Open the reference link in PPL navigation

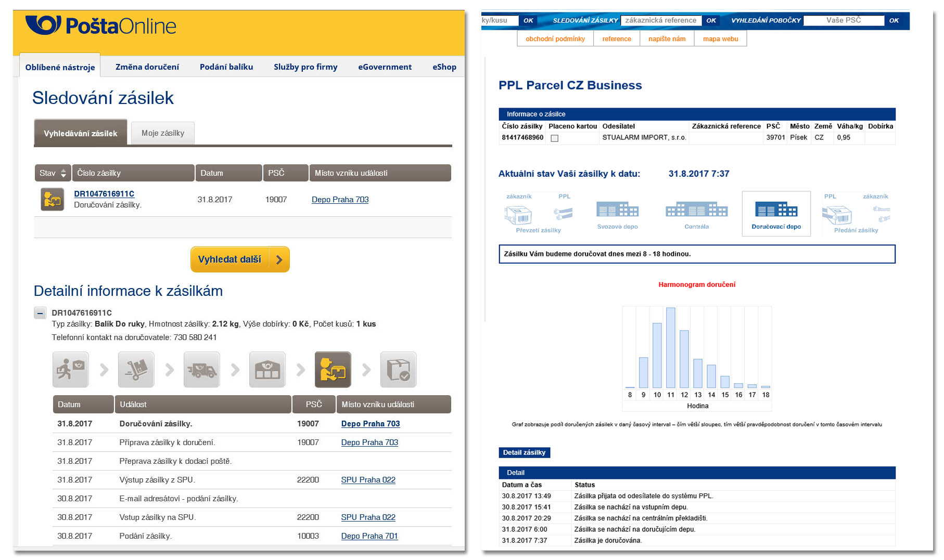tap(617, 39)
